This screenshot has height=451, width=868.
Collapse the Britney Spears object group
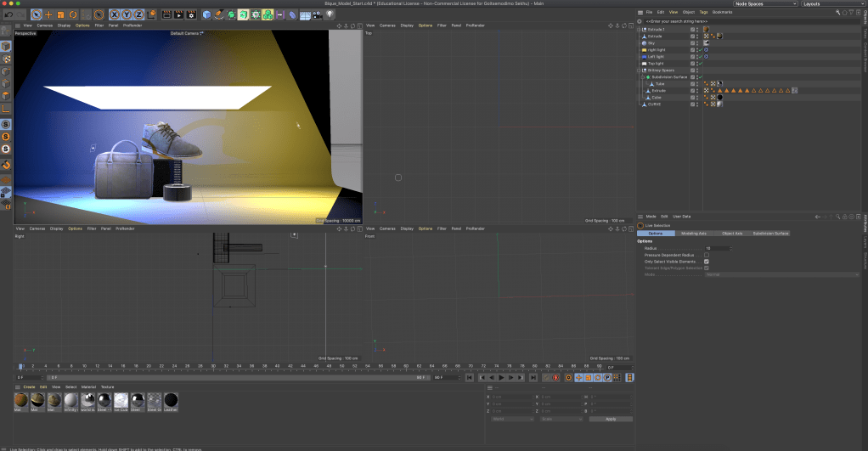tap(640, 70)
